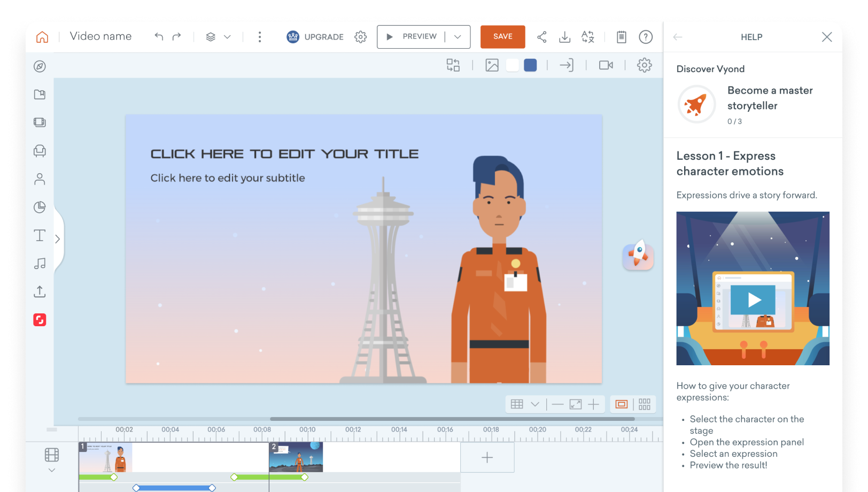Click the swap/replace scene icon
The image size is (868, 492).
pyautogui.click(x=453, y=65)
